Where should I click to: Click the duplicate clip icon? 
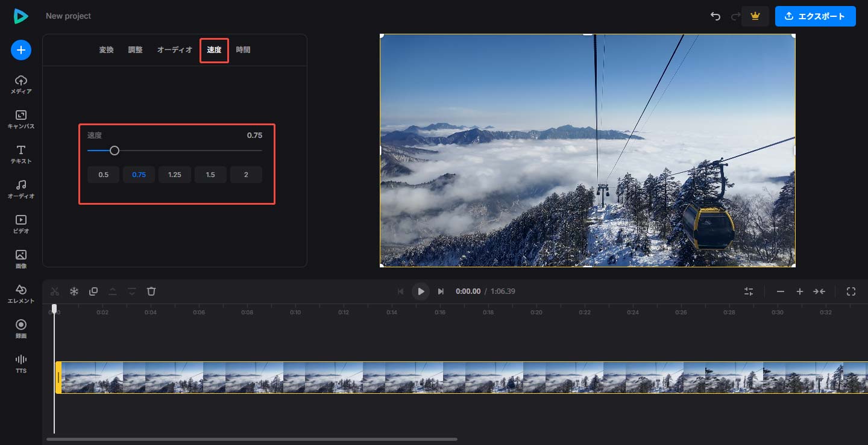coord(93,291)
